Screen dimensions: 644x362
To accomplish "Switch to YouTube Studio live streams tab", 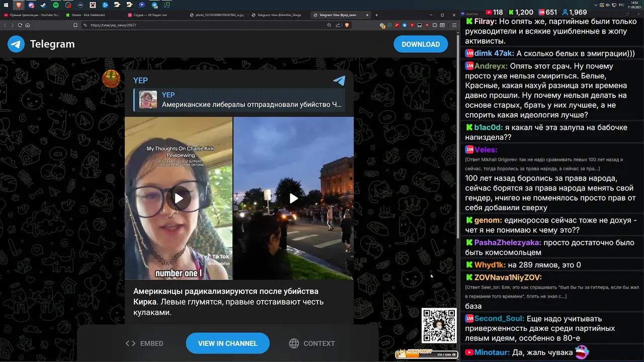I will coord(31,15).
